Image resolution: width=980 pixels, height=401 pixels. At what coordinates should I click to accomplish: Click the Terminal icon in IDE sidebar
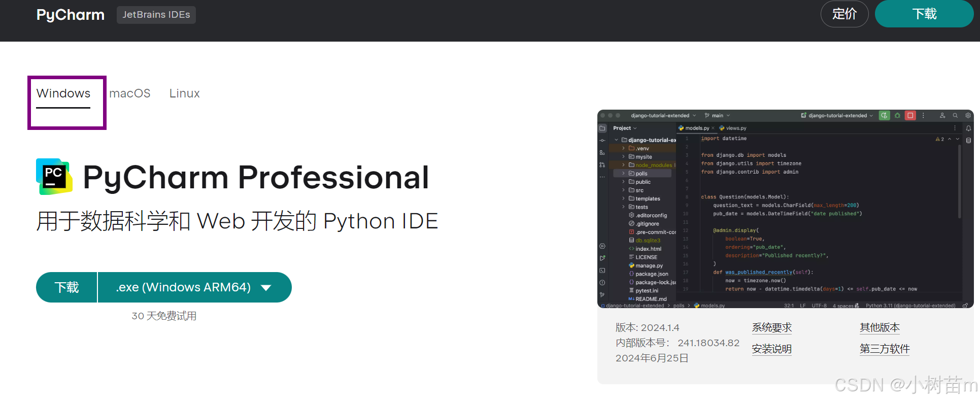[x=602, y=271]
